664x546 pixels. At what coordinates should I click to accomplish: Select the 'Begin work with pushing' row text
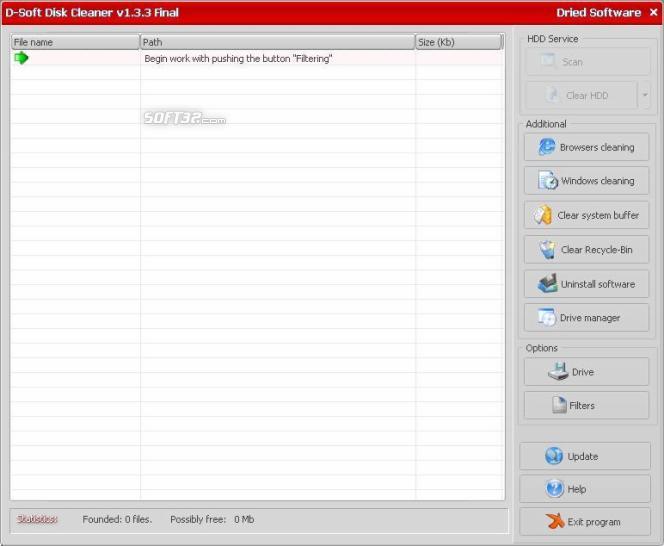[238, 58]
